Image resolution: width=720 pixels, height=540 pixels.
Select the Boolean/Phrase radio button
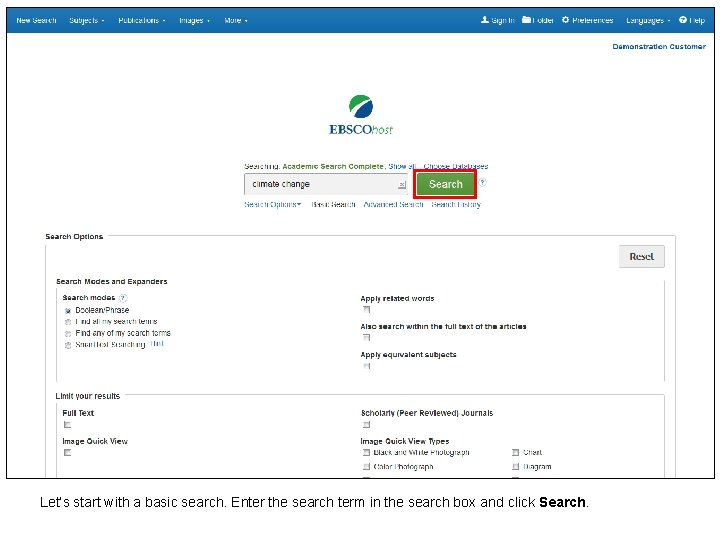click(x=68, y=311)
